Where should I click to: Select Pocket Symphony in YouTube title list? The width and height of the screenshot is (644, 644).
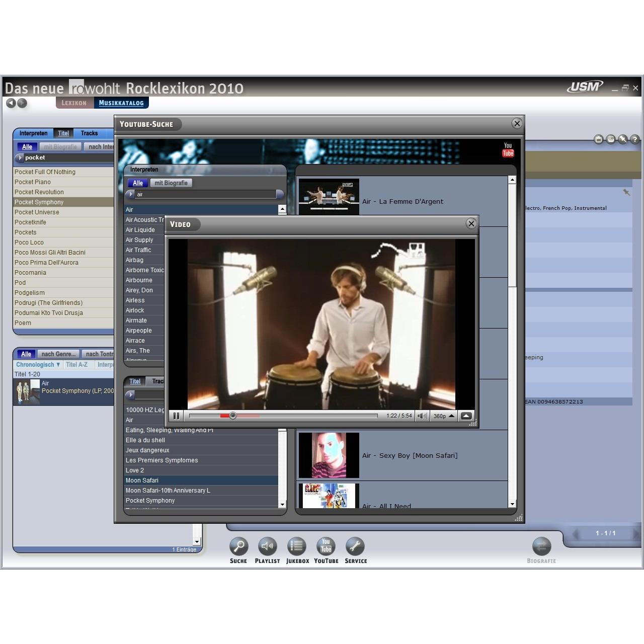pyautogui.click(x=201, y=500)
